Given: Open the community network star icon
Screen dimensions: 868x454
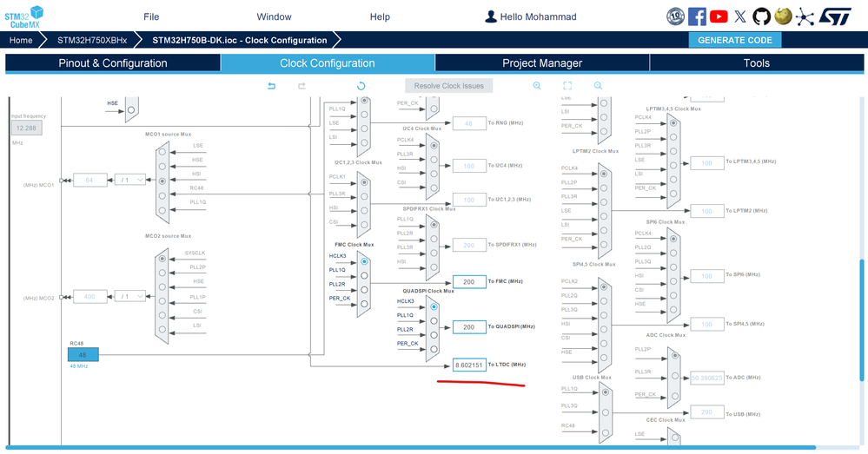Looking at the screenshot, I should (805, 16).
